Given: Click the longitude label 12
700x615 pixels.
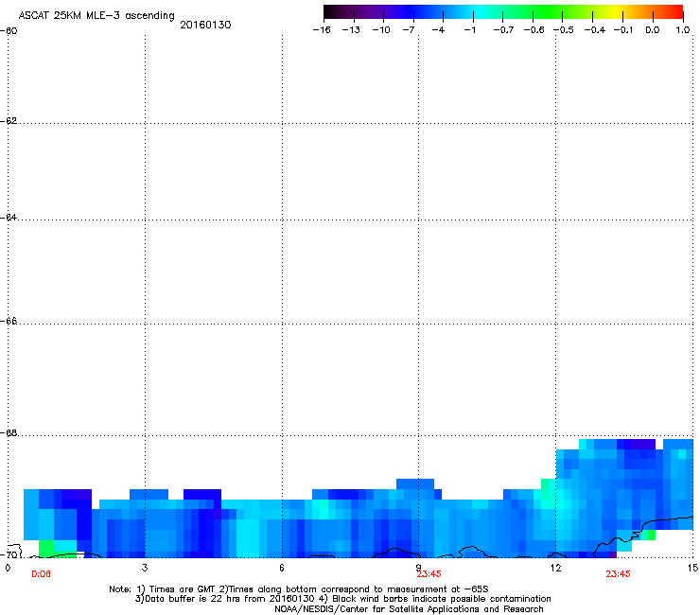Looking at the screenshot, I should click(556, 568).
